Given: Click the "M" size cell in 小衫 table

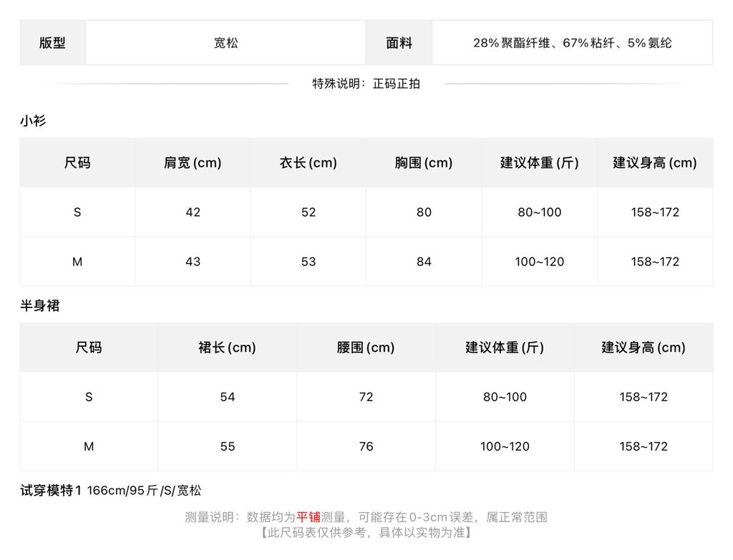Looking at the screenshot, I should click(77, 262).
